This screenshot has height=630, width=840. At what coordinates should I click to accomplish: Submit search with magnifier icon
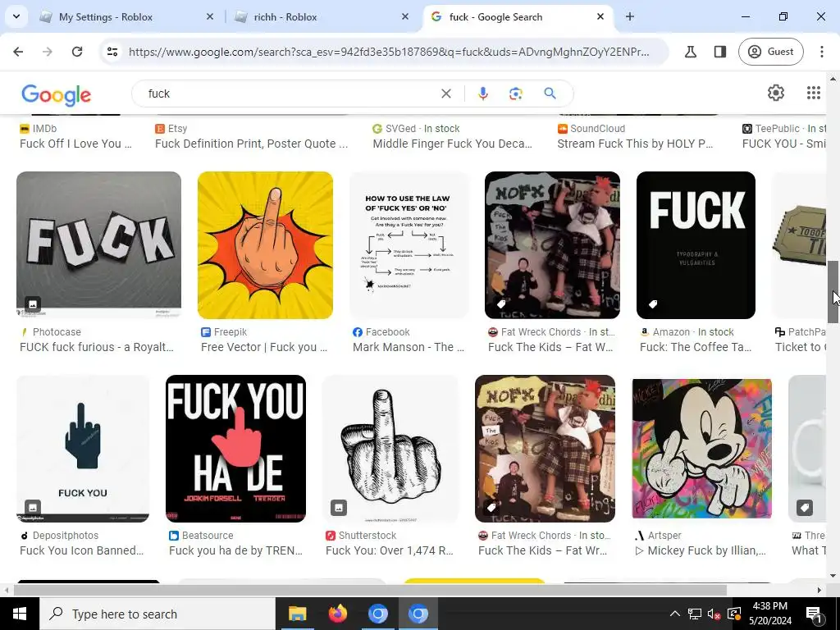550,94
